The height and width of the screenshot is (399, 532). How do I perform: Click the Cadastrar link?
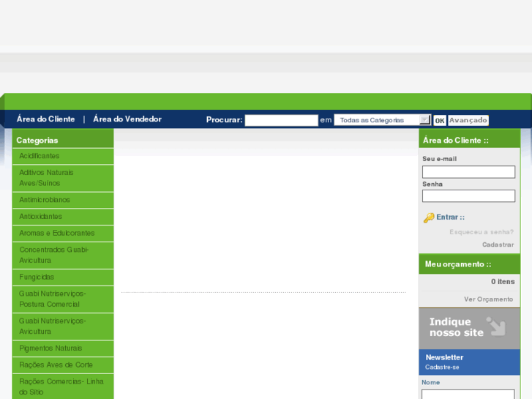[x=498, y=245]
